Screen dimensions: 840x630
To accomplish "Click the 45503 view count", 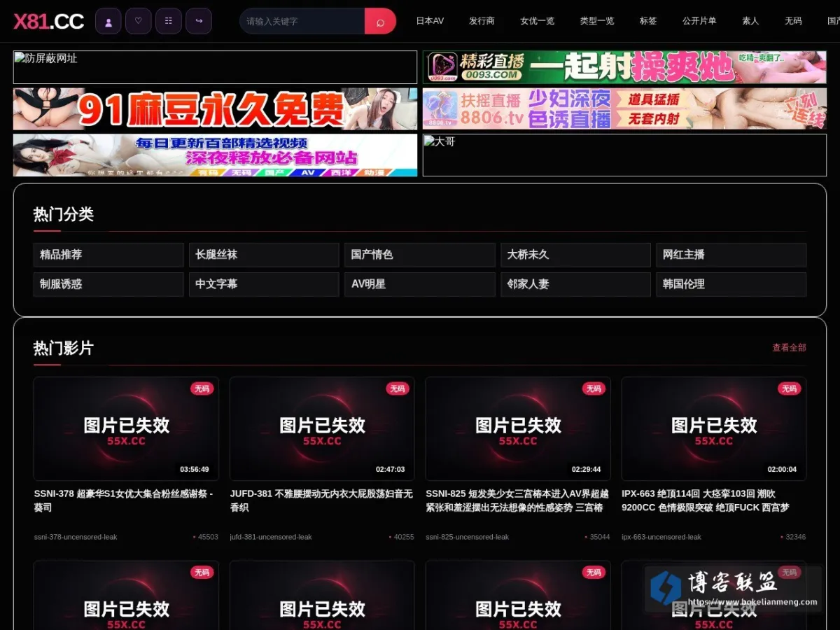I will click(x=208, y=537).
